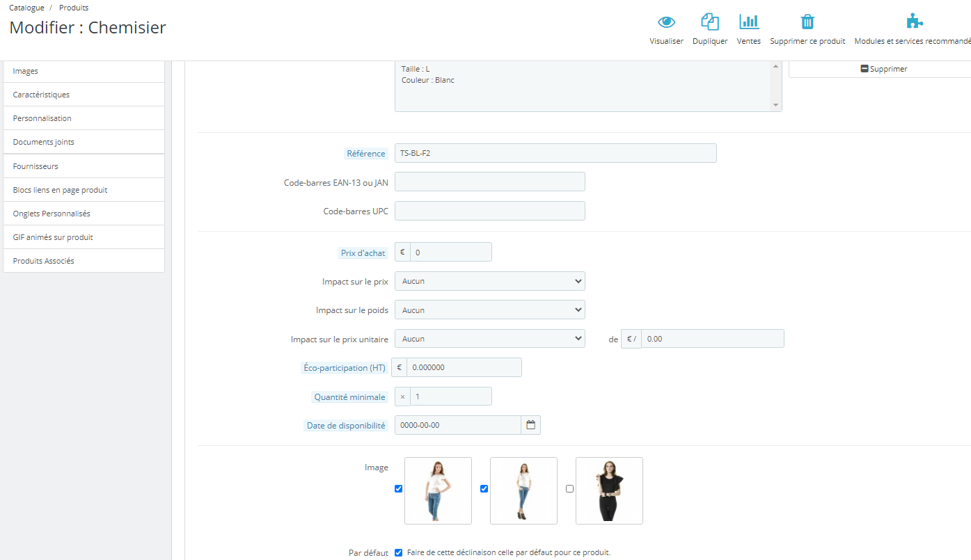Screen dimensions: 971x560
Task: Toggle the Par défaut déclinaison checkbox
Action: (399, 553)
